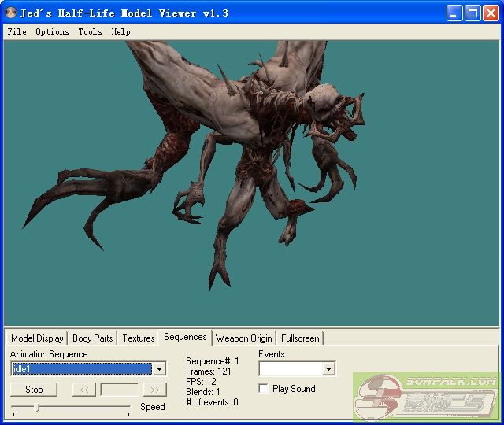Switch to the Body Parts tab
The height and width of the screenshot is (425, 504).
pos(92,338)
